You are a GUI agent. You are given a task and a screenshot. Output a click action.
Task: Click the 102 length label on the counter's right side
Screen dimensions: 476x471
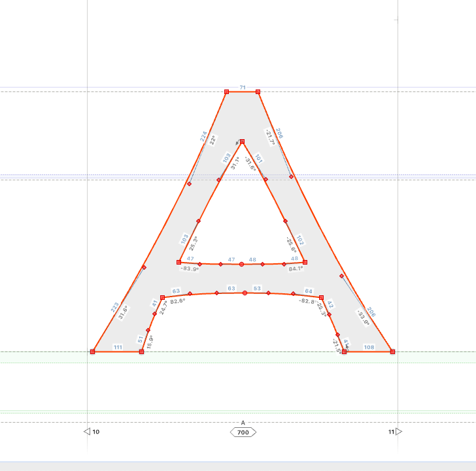[x=299, y=240]
